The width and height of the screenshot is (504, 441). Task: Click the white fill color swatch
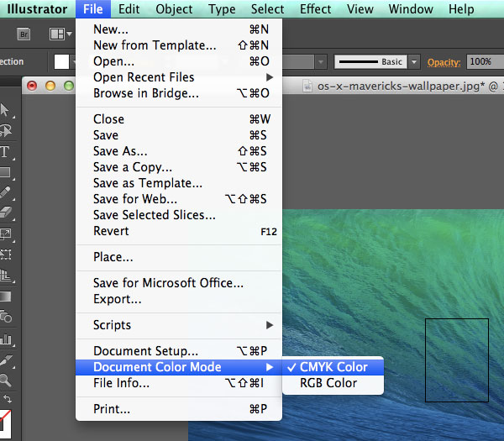click(x=62, y=62)
